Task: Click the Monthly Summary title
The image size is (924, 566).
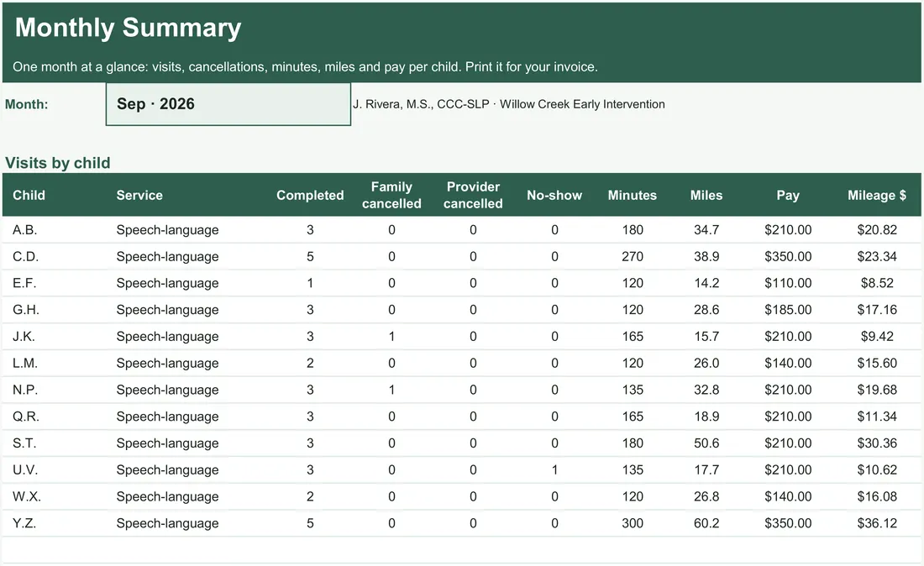Action: (x=128, y=28)
